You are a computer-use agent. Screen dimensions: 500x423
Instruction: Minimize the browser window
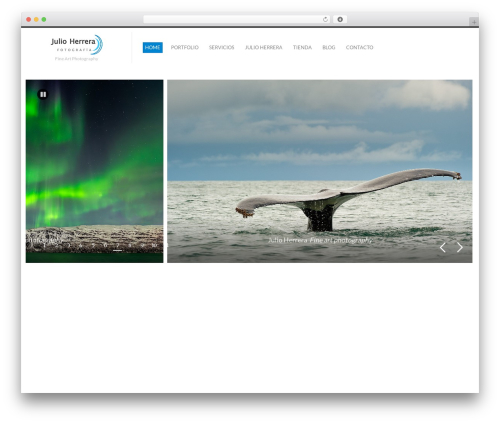click(36, 19)
